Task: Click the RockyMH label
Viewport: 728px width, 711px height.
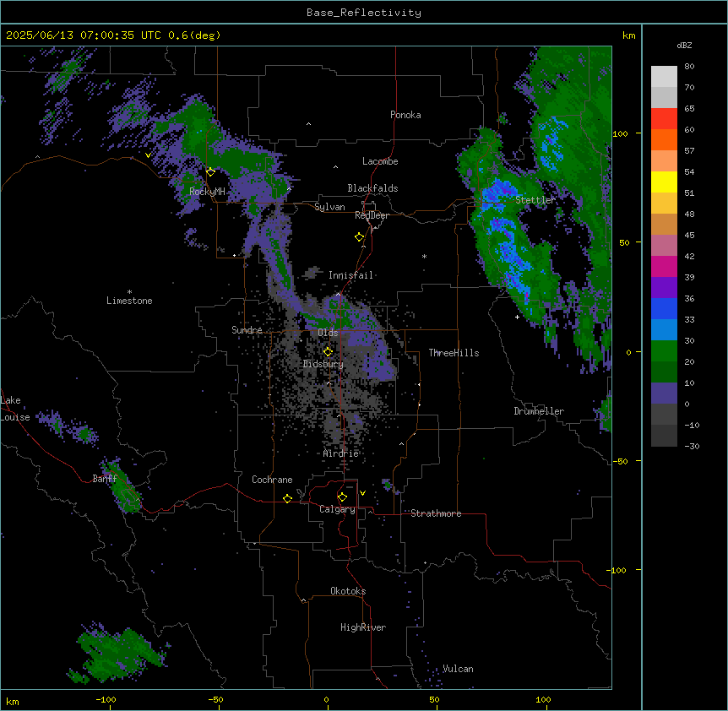Action: coord(207,191)
